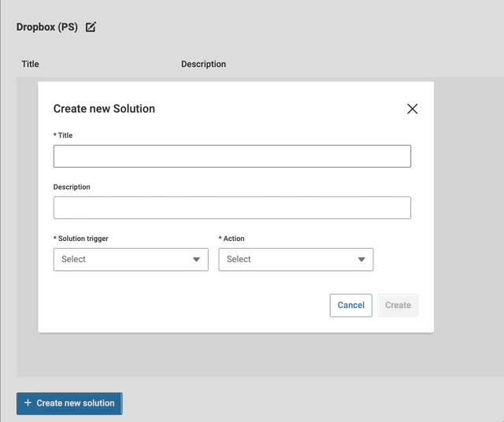Screen dimensions: 504x422
Task: Click the Action field label
Action: 234,239
